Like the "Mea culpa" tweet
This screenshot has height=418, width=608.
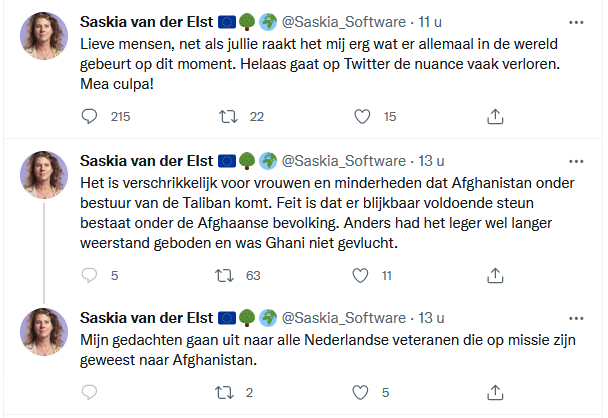tap(362, 117)
